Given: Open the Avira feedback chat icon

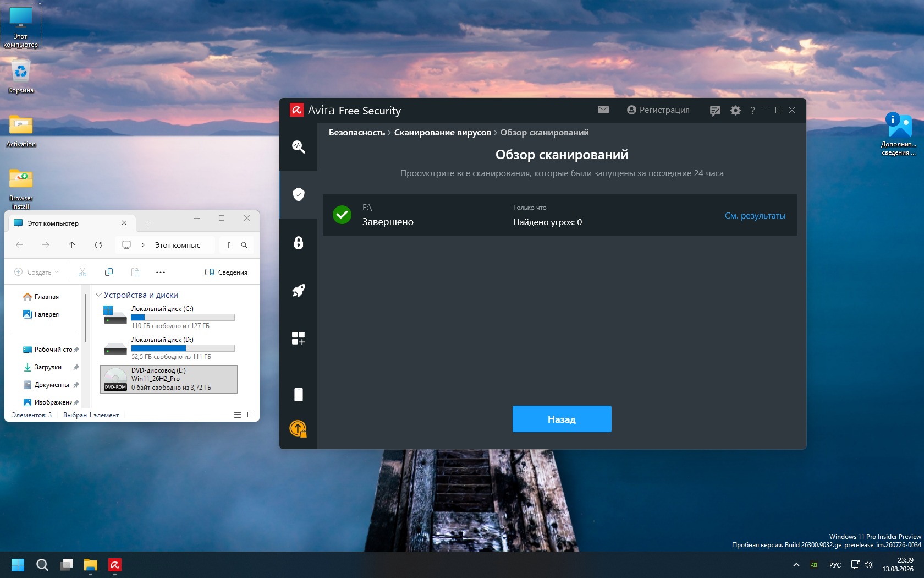Looking at the screenshot, I should (x=715, y=111).
